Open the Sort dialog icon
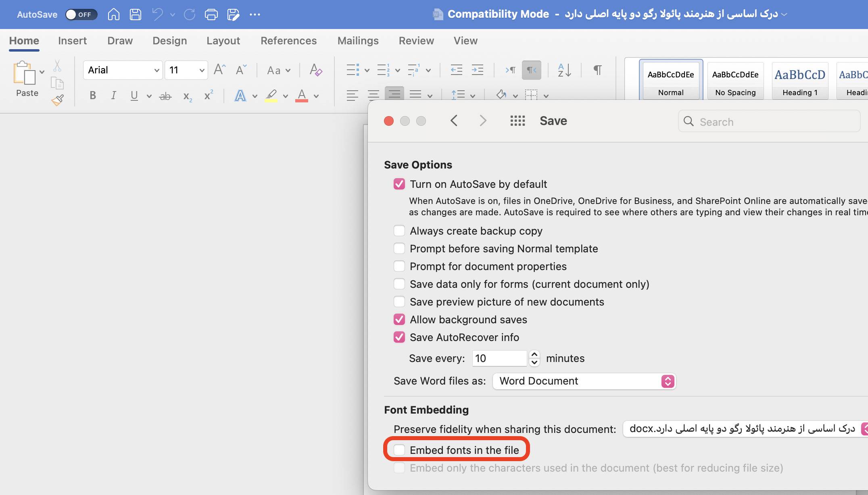The height and width of the screenshot is (495, 868). pos(564,70)
